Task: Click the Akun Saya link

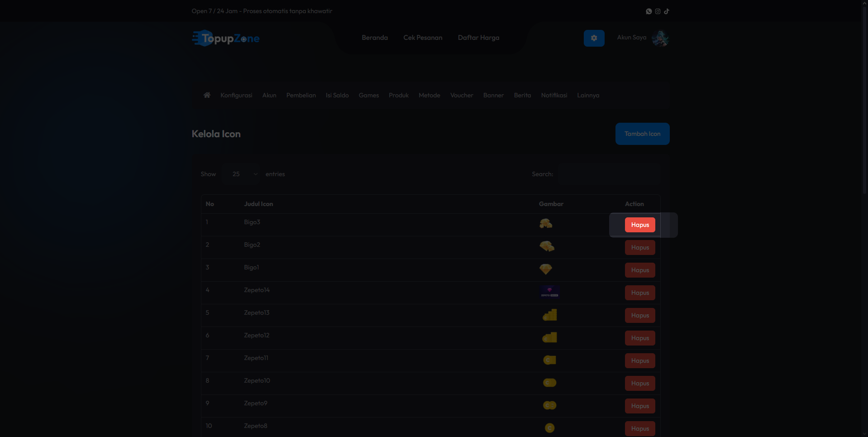Action: click(x=631, y=37)
